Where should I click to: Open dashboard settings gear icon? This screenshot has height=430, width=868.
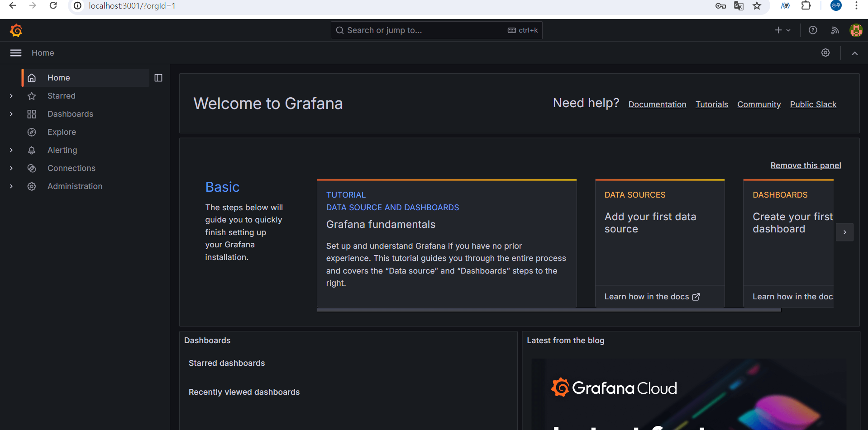click(x=825, y=53)
